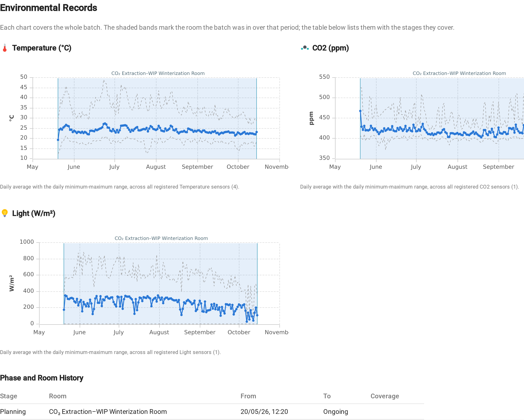Click the Coverage column header
Screen dimensions: 524x420
[x=385, y=396]
